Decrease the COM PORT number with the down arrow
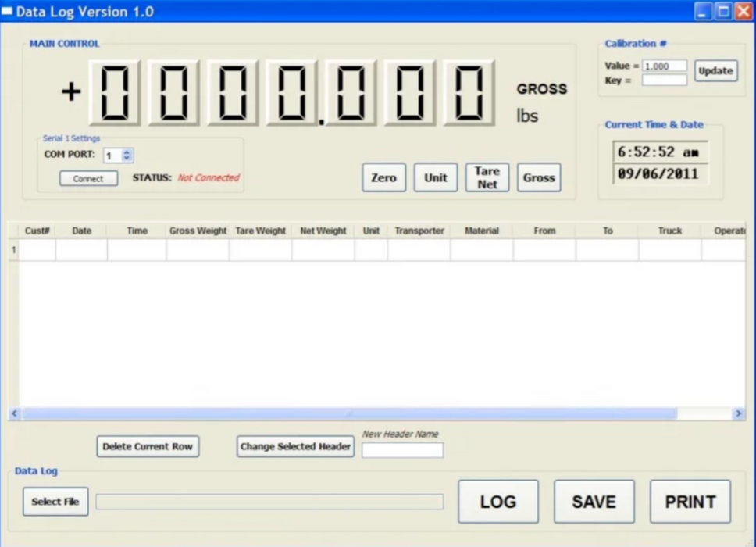Screen dimensions: 756x547 click(x=127, y=158)
